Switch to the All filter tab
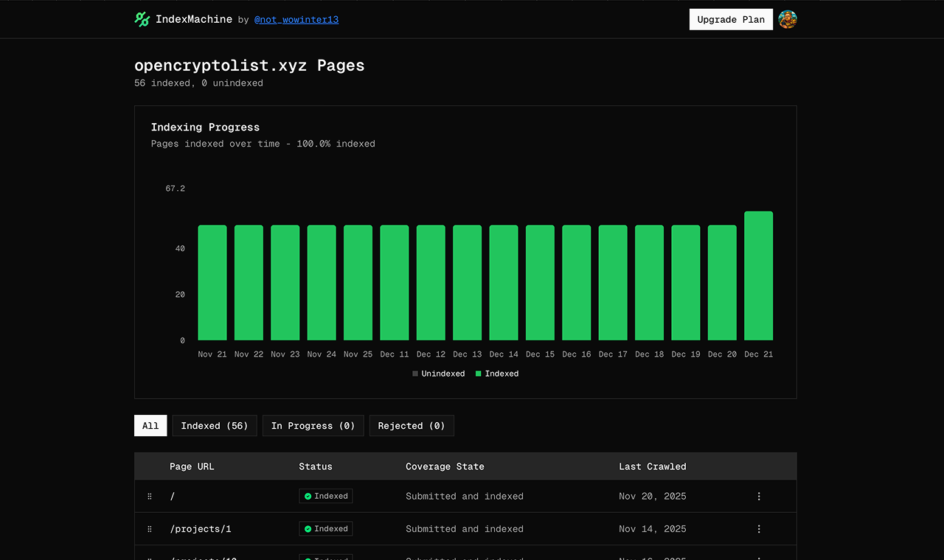The image size is (944, 560). pyautogui.click(x=150, y=425)
